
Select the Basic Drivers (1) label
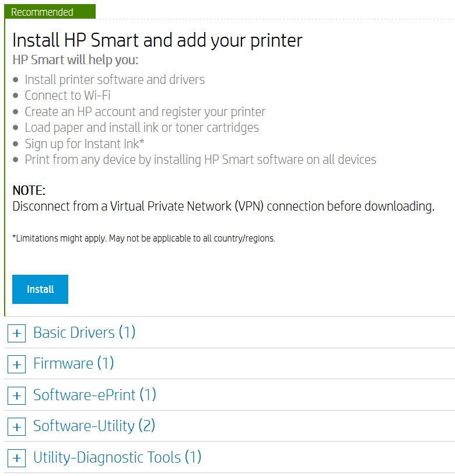pyautogui.click(x=83, y=332)
